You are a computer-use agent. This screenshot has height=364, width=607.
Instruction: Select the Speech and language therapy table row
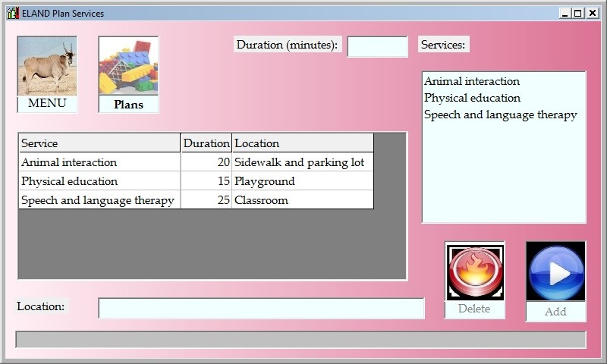tap(99, 200)
